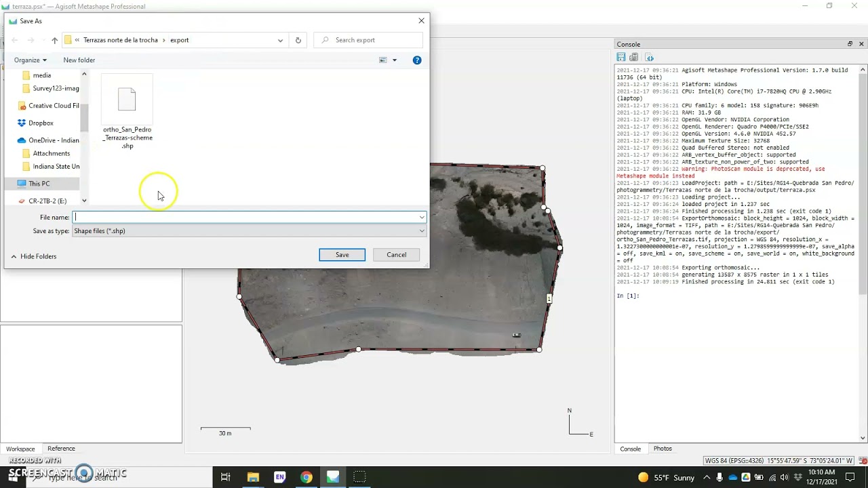Switch to the Workspace tab
This screenshot has height=488, width=868.
point(20,449)
